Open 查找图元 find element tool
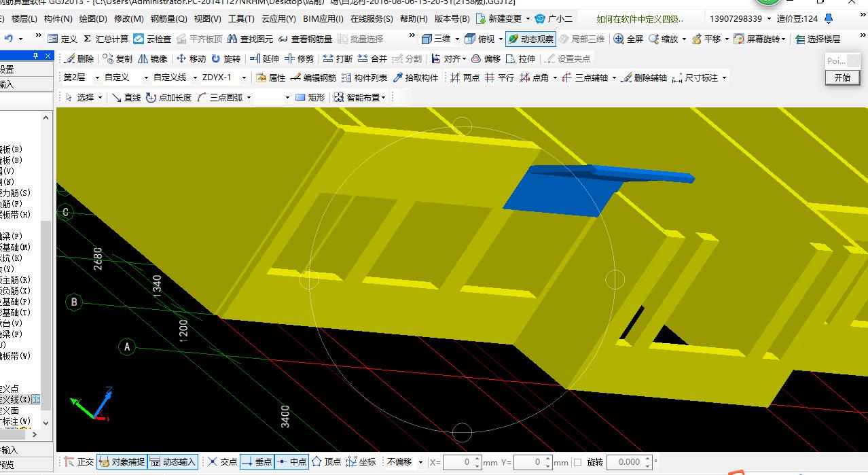868x475 pixels. pos(251,39)
